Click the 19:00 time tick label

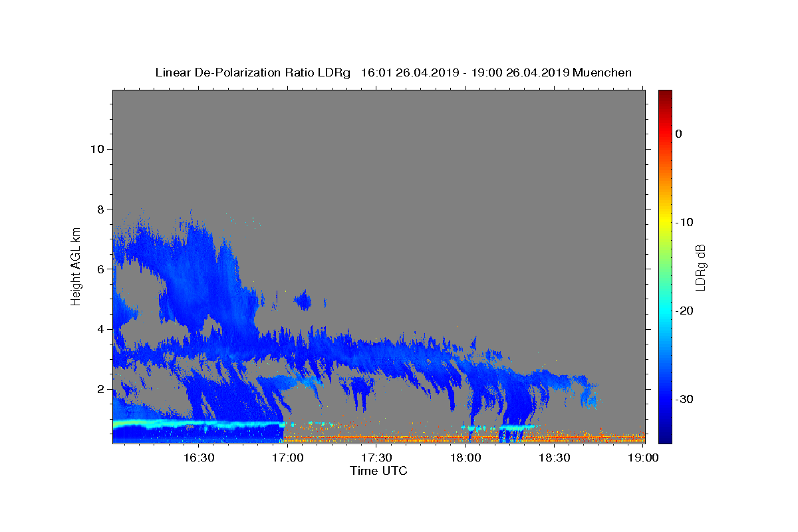pyautogui.click(x=644, y=458)
